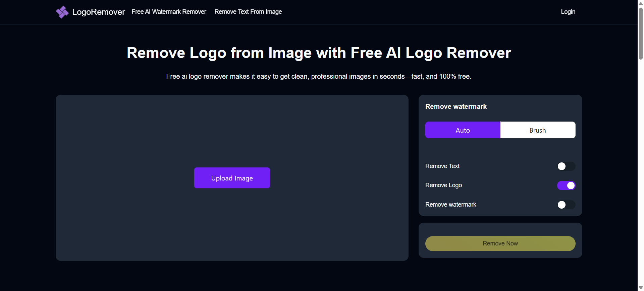
Task: Enable the Remove Text toggle switch
Action: pyautogui.click(x=566, y=166)
